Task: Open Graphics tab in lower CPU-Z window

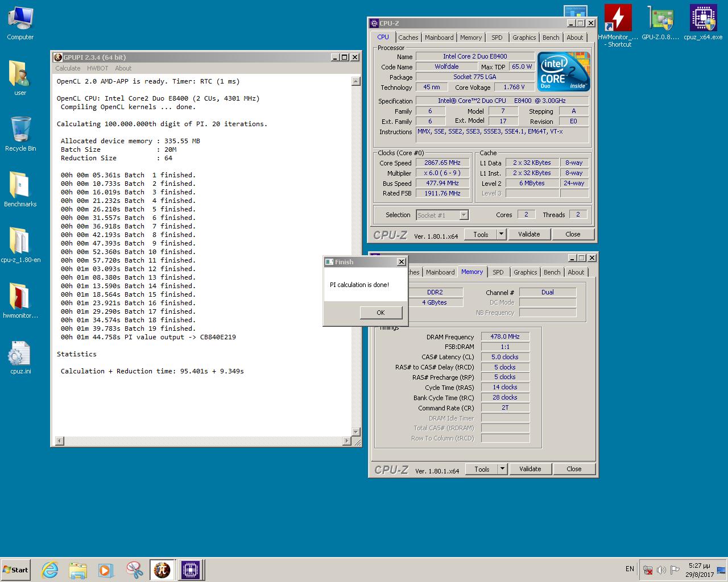Action: (525, 272)
